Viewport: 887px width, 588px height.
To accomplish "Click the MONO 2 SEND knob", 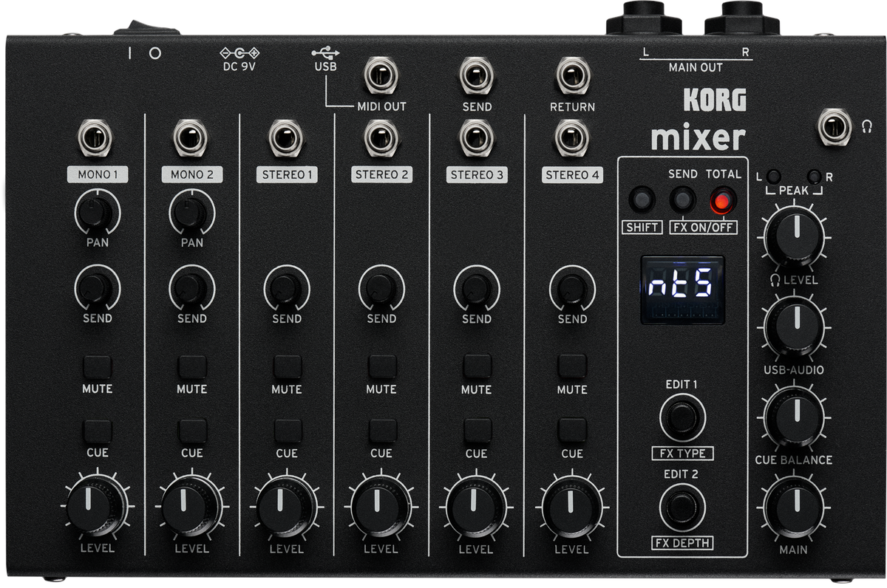I will click(x=191, y=288).
